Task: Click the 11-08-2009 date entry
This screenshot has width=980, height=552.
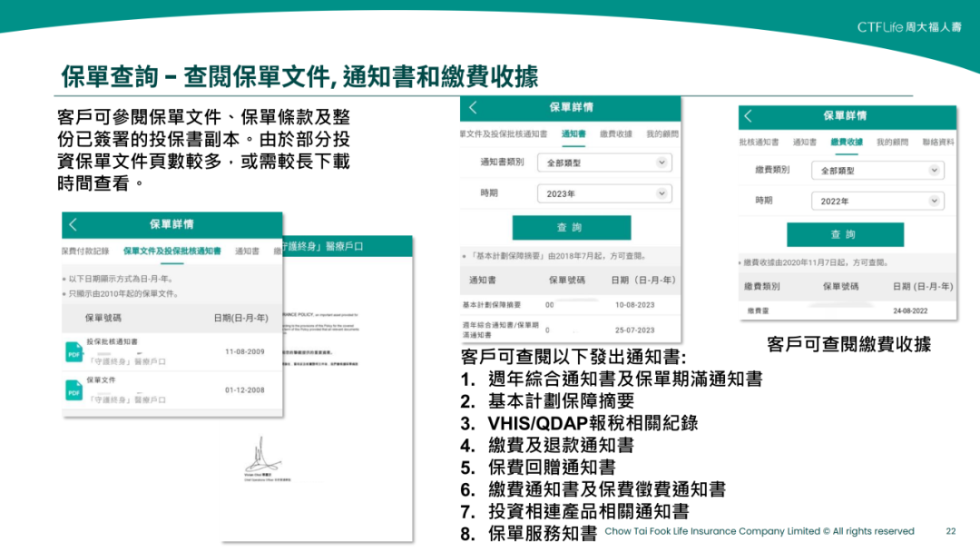Action: (244, 352)
